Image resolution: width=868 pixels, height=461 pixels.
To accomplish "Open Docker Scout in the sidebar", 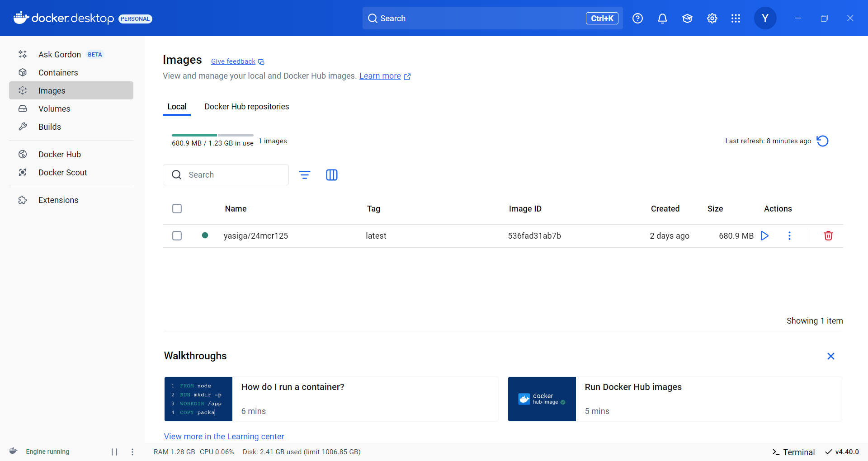I will (71, 172).
